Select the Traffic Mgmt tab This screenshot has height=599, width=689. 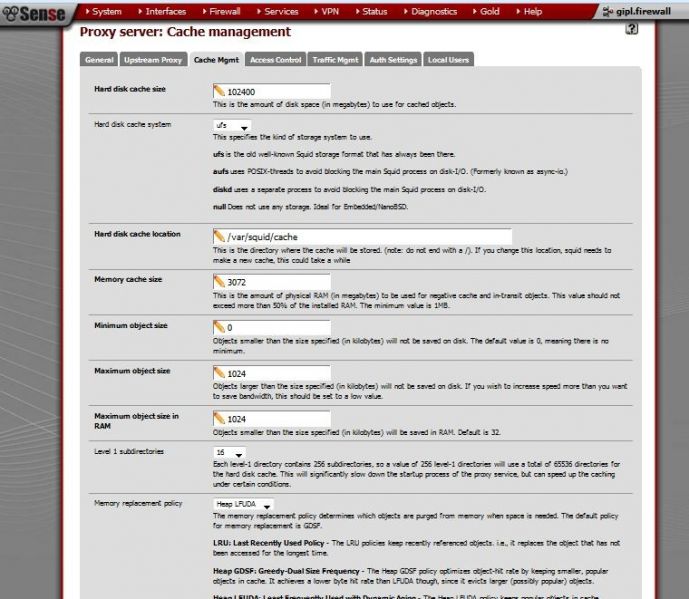click(335, 60)
